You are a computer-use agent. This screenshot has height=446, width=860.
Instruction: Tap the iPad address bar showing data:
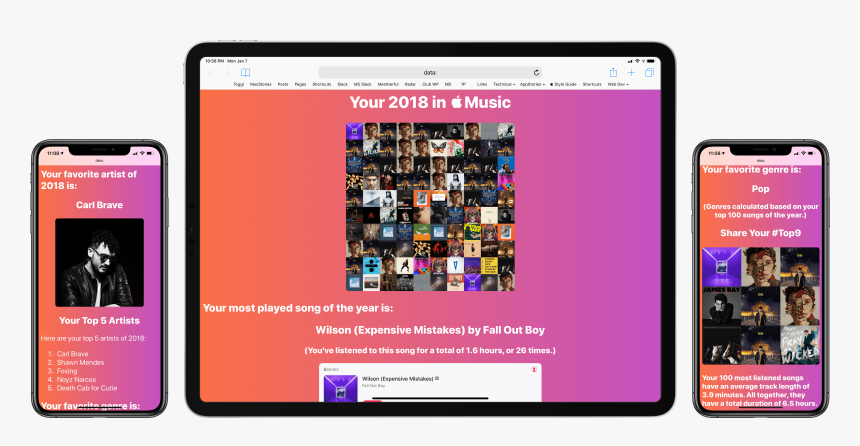430,72
